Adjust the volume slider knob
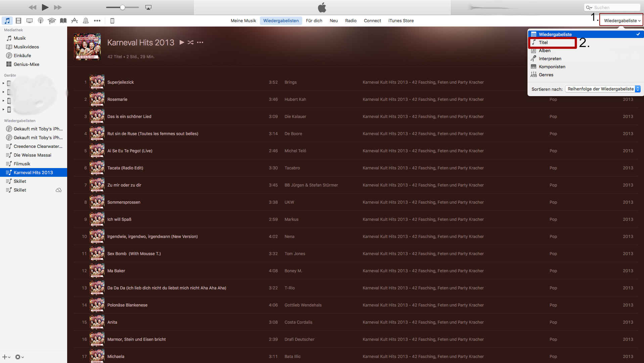The width and height of the screenshot is (644, 363). point(123,7)
